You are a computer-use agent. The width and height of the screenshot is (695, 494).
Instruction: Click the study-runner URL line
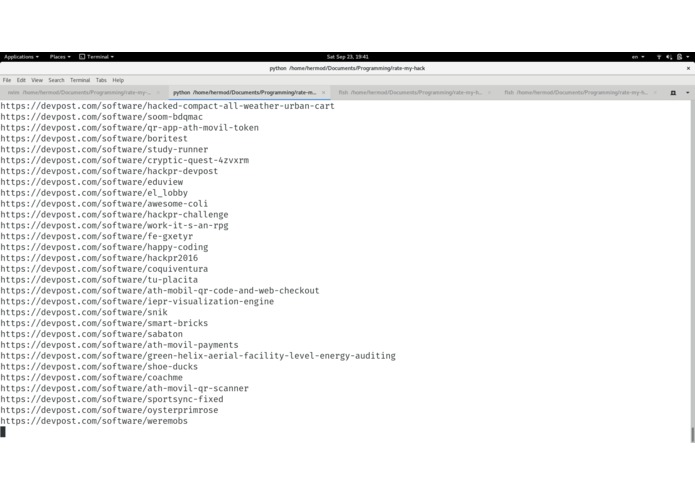(104, 149)
